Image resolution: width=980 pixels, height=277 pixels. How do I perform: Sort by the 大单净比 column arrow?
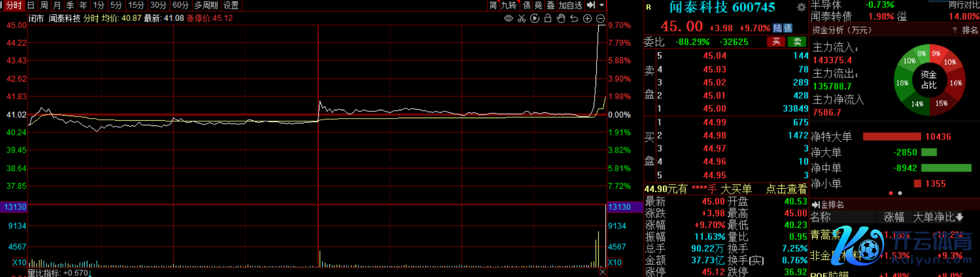pos(959,217)
